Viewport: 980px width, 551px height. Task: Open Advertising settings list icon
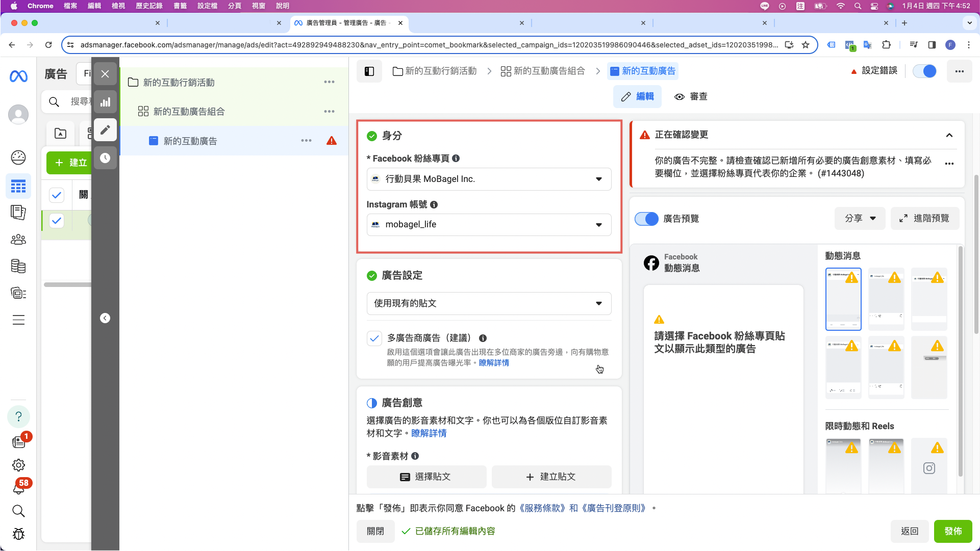18,293
